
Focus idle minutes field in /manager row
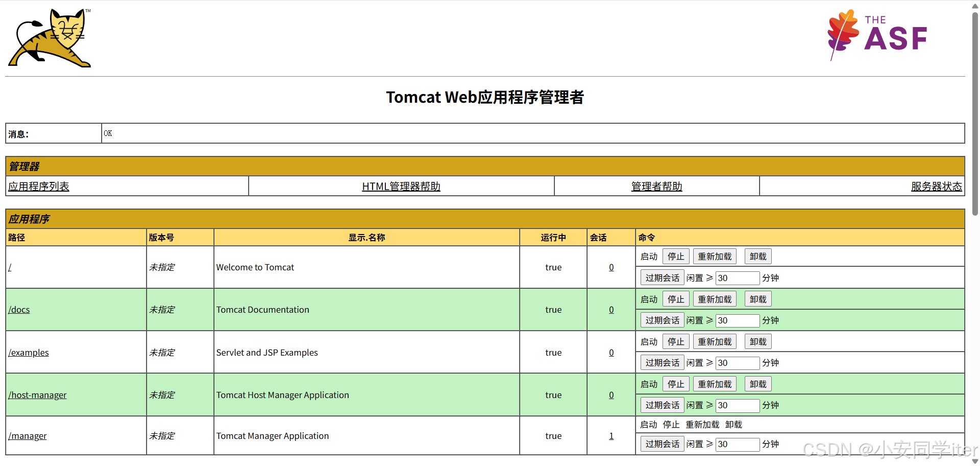[x=738, y=444]
